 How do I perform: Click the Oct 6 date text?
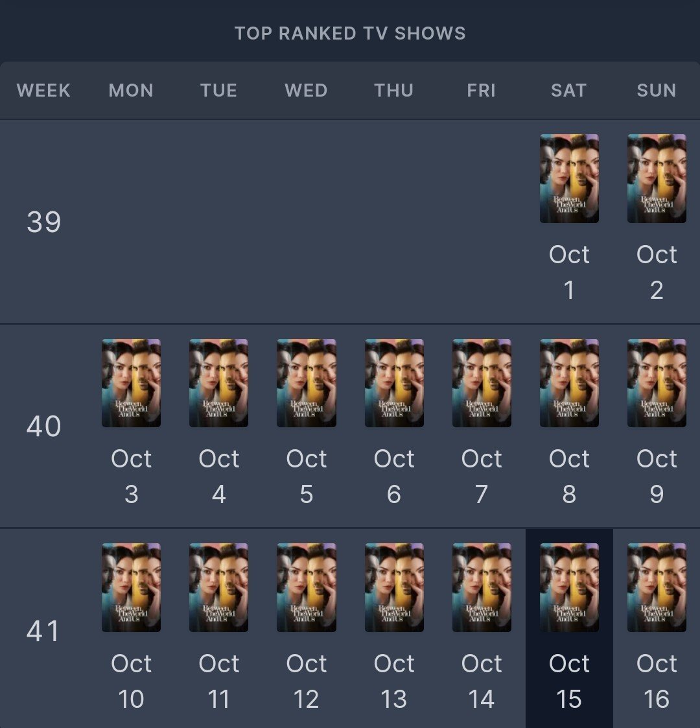click(394, 476)
